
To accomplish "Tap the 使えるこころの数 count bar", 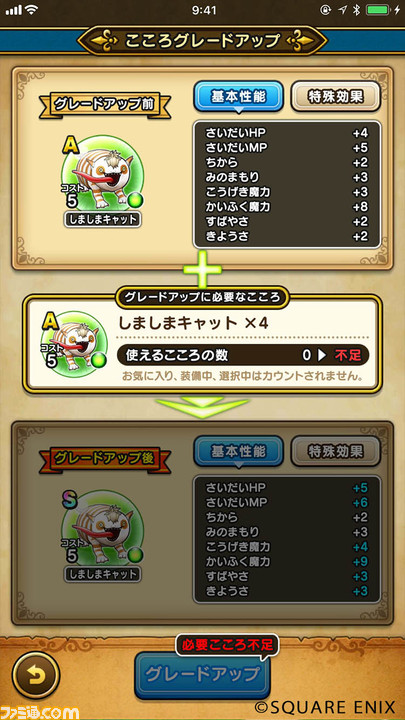I will pyautogui.click(x=243, y=355).
